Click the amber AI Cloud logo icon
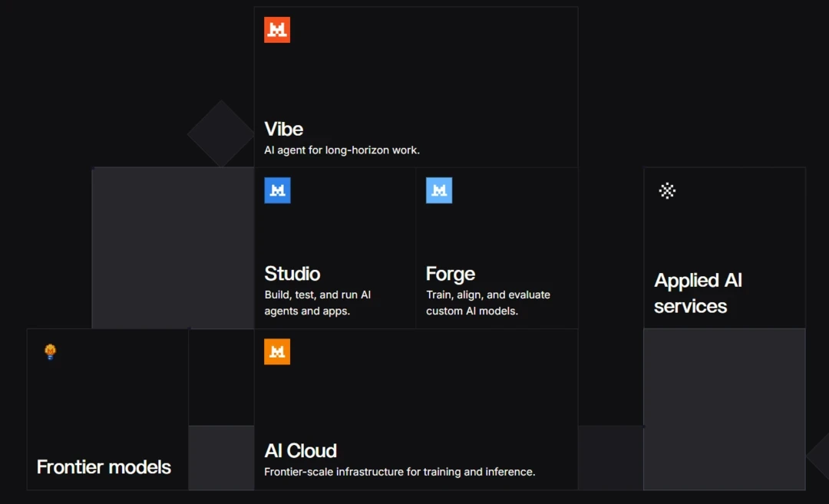 coord(277,352)
